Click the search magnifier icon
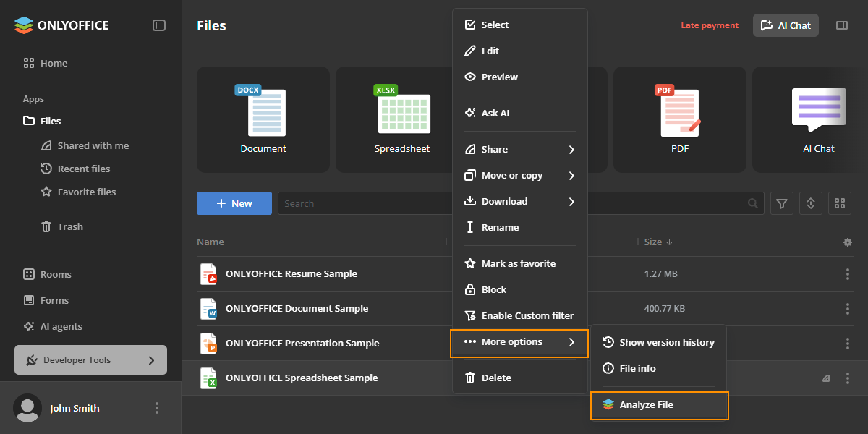 click(x=753, y=203)
